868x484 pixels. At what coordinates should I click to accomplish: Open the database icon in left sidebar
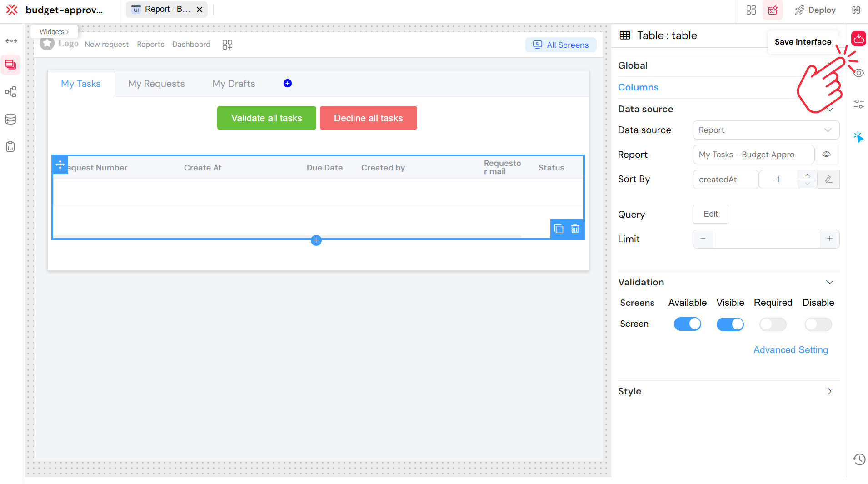tap(10, 119)
